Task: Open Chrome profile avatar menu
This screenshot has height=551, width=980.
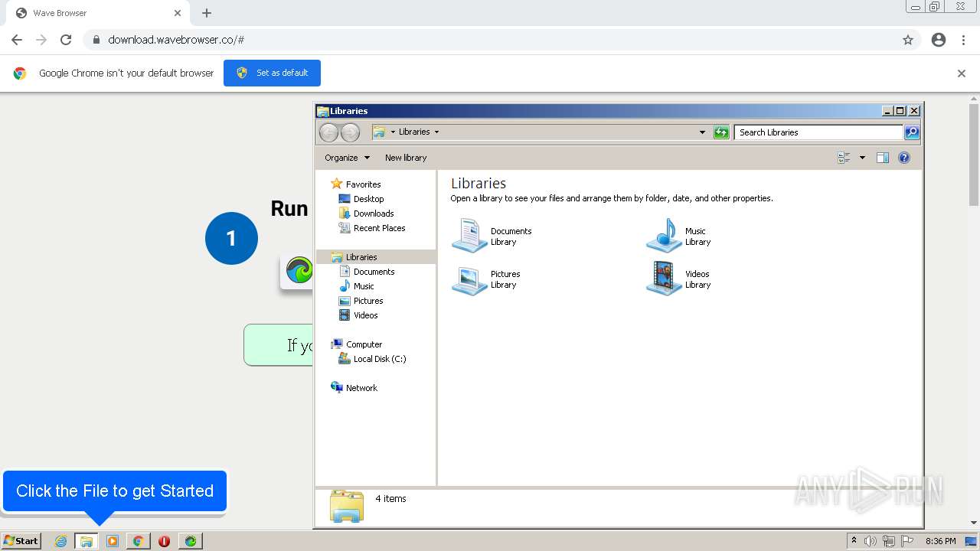Action: tap(939, 40)
